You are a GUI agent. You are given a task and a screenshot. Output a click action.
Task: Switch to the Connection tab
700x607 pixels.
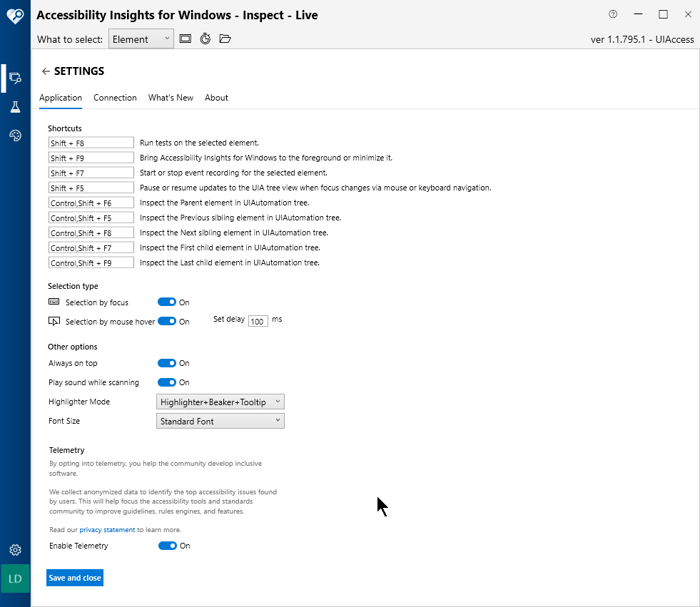(x=115, y=98)
